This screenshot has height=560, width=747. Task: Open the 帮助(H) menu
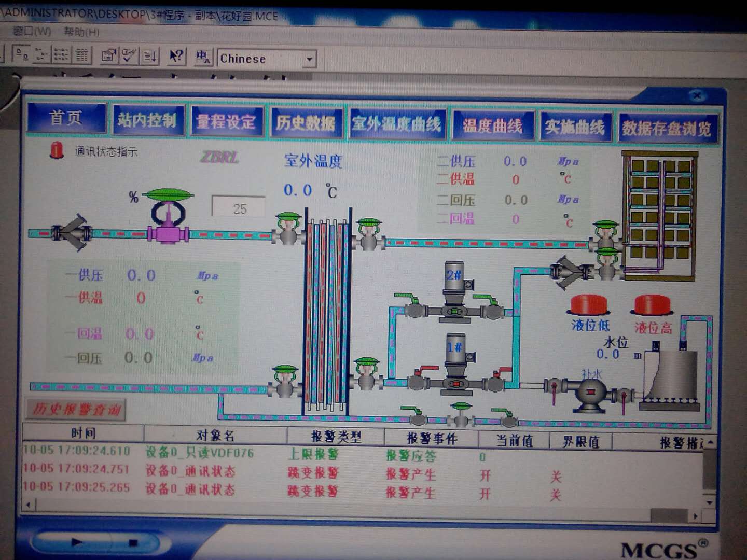(x=81, y=32)
